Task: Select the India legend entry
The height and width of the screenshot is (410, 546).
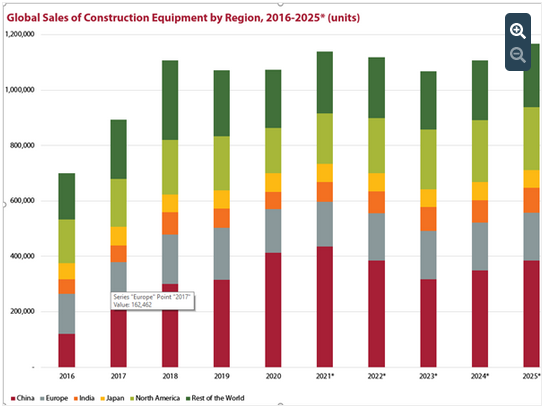Action: (84, 398)
